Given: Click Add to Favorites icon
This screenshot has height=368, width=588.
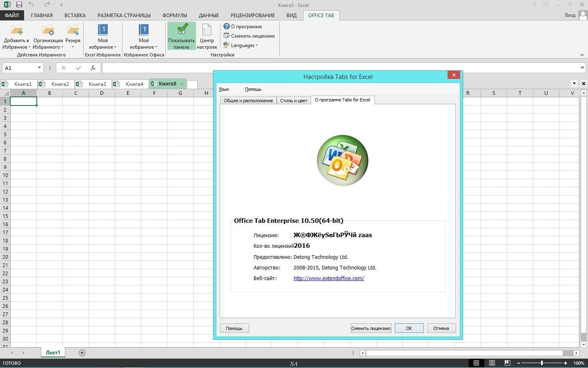Looking at the screenshot, I should 17,30.
